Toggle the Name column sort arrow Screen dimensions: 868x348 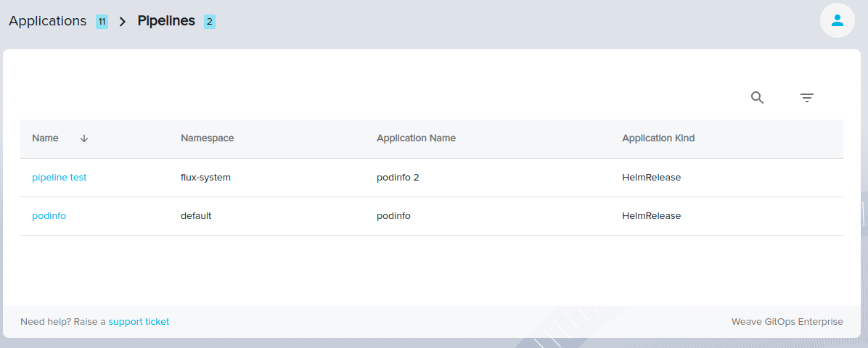click(84, 138)
